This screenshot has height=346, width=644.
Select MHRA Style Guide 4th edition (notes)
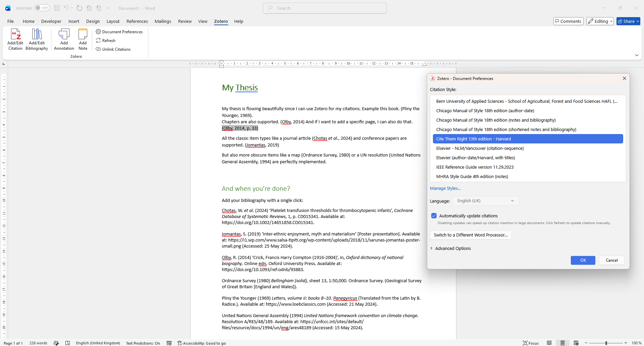pyautogui.click(x=528, y=176)
